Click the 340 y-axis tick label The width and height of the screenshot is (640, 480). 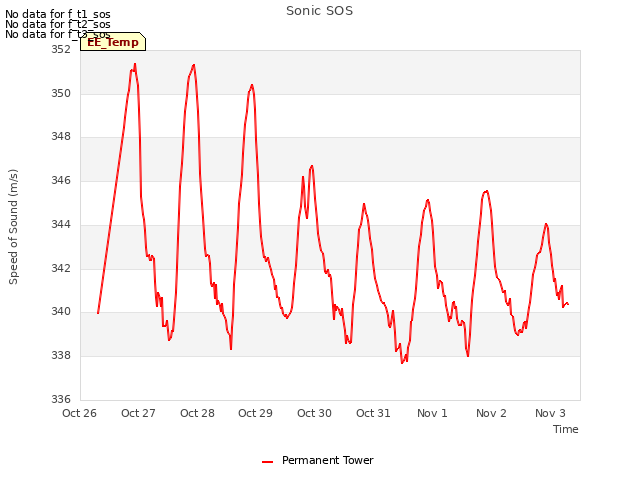pos(61,311)
